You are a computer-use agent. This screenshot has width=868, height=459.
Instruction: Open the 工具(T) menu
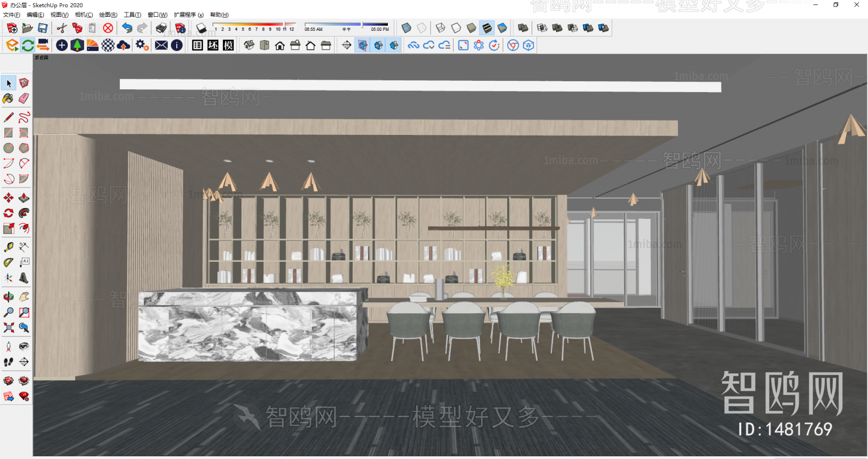coord(132,15)
